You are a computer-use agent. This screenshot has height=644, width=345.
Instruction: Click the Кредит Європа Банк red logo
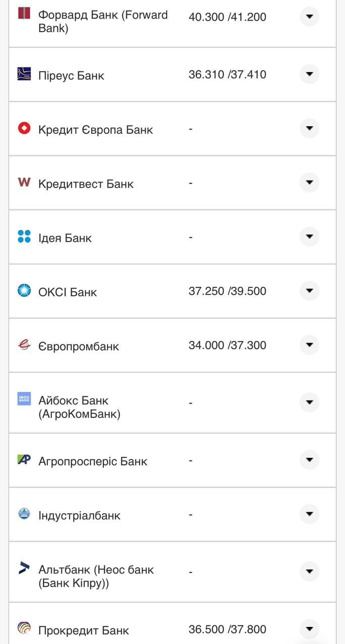[x=24, y=128]
